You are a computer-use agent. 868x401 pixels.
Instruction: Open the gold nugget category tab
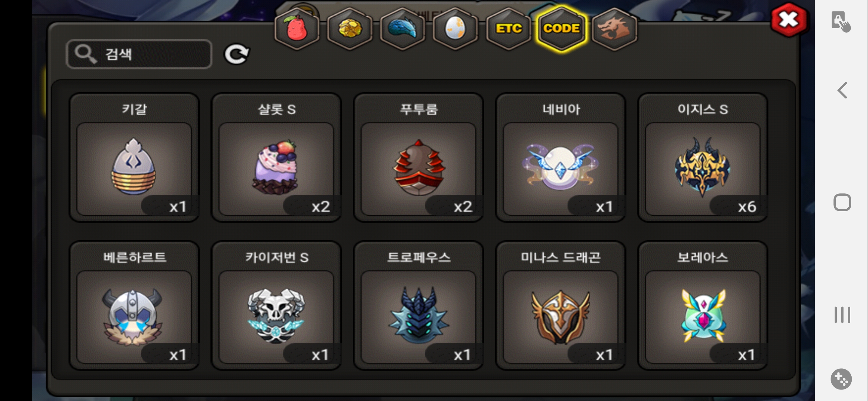(x=350, y=29)
